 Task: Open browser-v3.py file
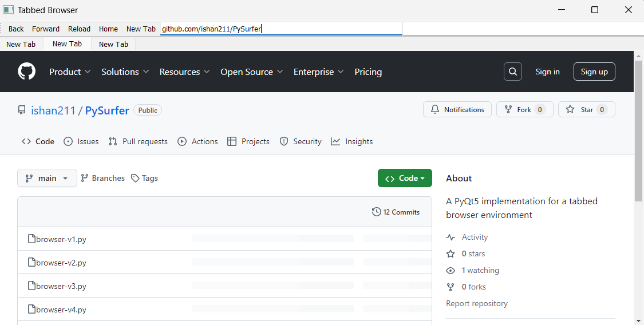point(61,286)
